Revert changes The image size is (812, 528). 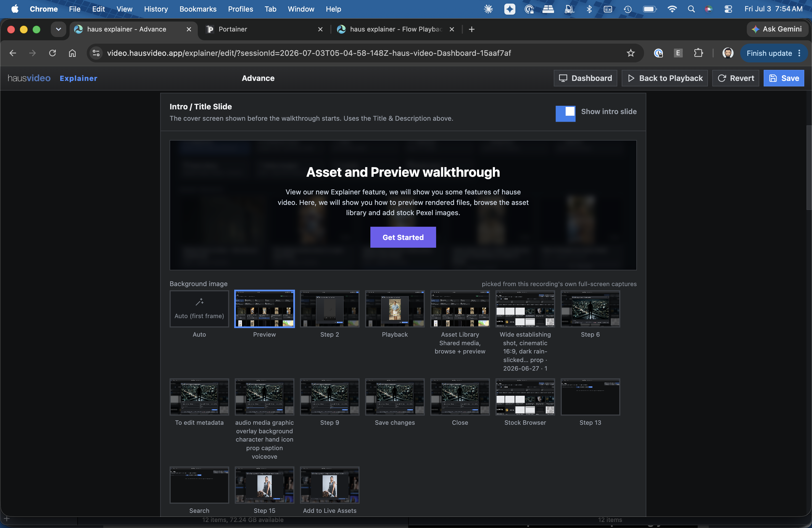(735, 78)
